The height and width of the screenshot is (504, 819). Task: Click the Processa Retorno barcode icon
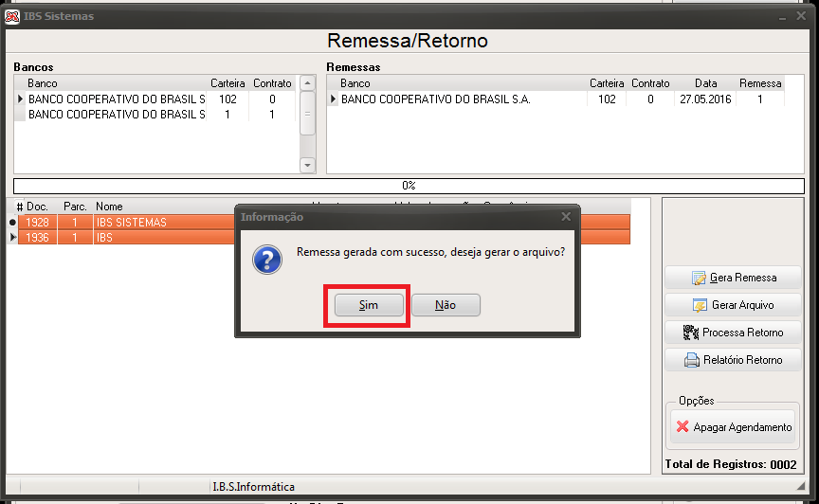tap(690, 333)
